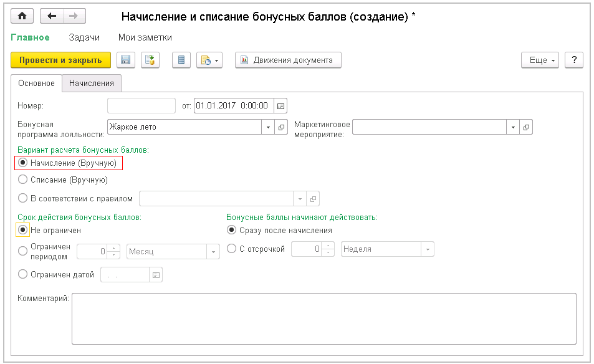Open Движения документа report
The height and width of the screenshot is (364, 594).
(288, 60)
